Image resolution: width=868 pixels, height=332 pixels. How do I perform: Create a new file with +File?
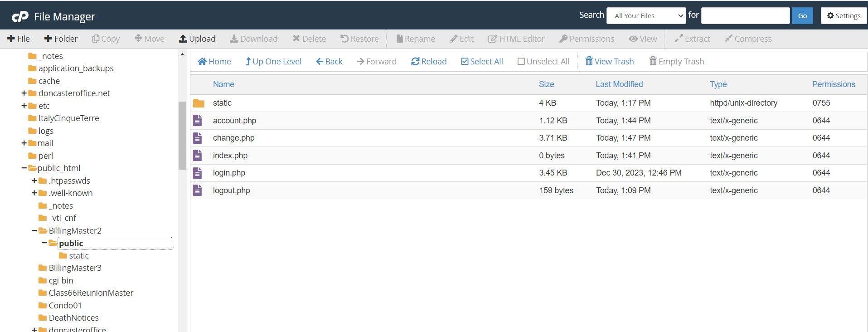19,39
